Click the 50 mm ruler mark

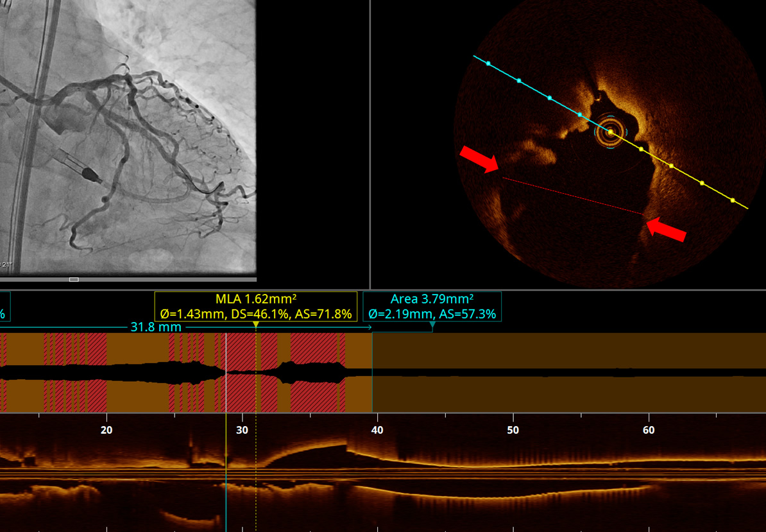513,430
